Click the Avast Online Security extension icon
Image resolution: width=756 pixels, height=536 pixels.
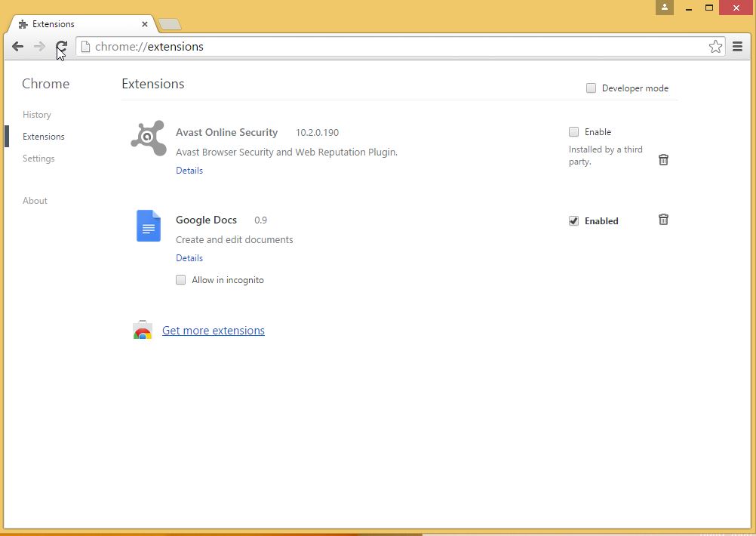pyautogui.click(x=148, y=138)
